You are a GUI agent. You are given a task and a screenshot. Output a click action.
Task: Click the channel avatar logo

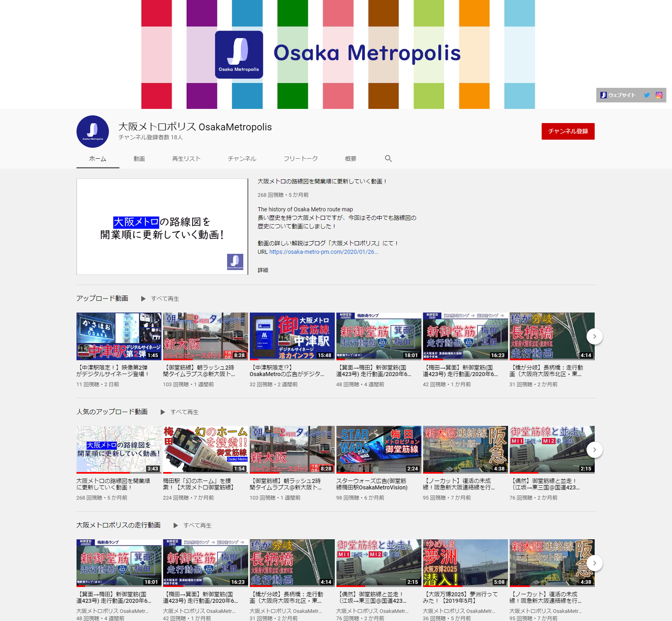tap(93, 132)
